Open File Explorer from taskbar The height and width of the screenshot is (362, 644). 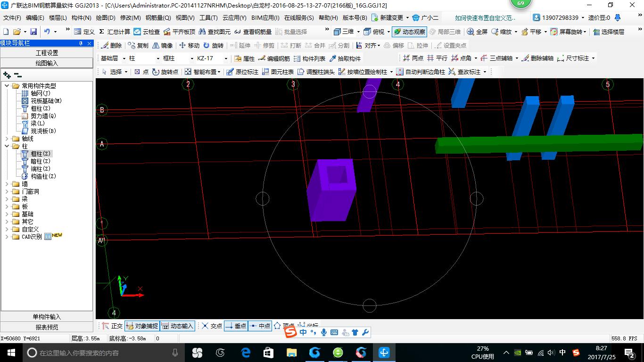(292, 353)
